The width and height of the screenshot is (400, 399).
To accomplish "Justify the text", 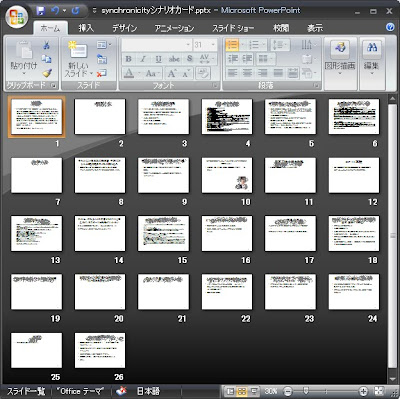I will (x=278, y=73).
